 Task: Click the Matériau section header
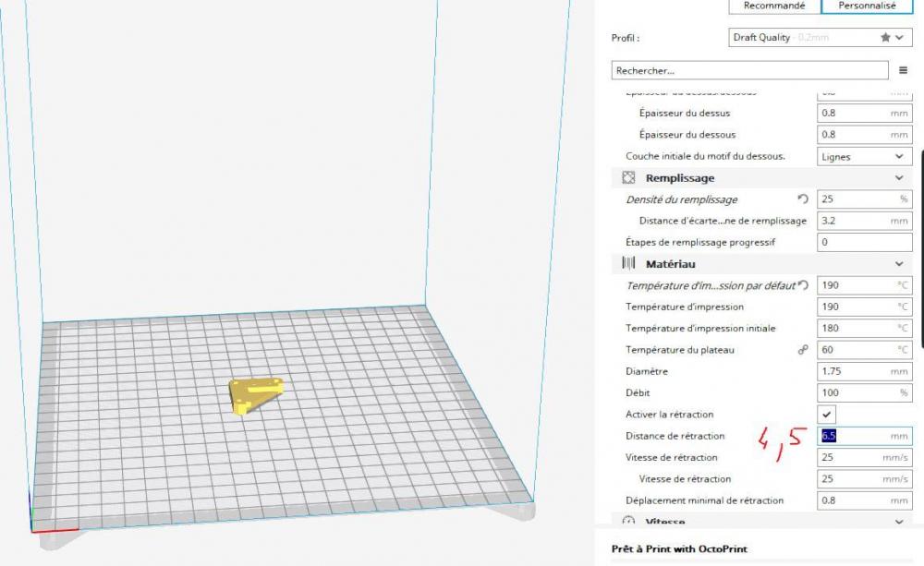(762, 264)
